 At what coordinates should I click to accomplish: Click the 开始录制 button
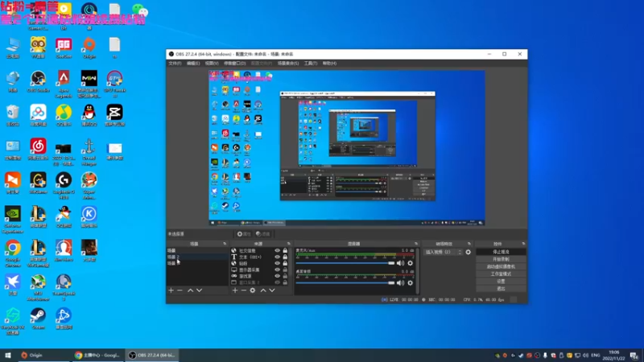[501, 259]
